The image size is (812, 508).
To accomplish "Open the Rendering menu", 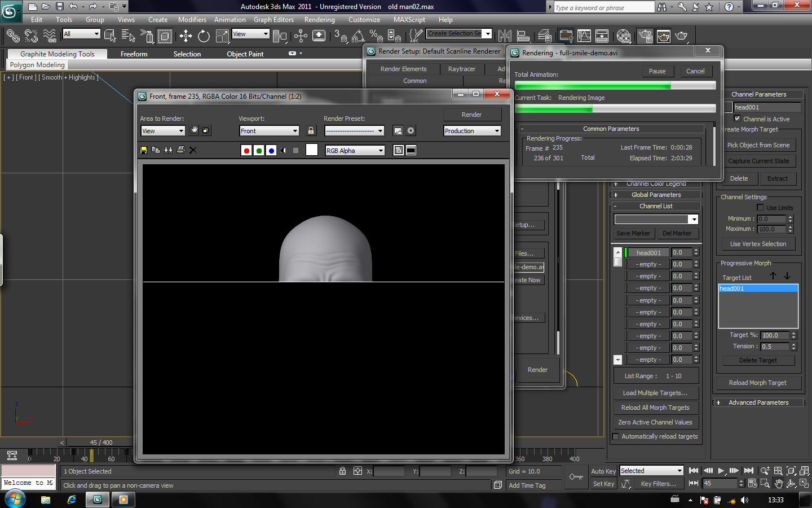I will [x=319, y=19].
